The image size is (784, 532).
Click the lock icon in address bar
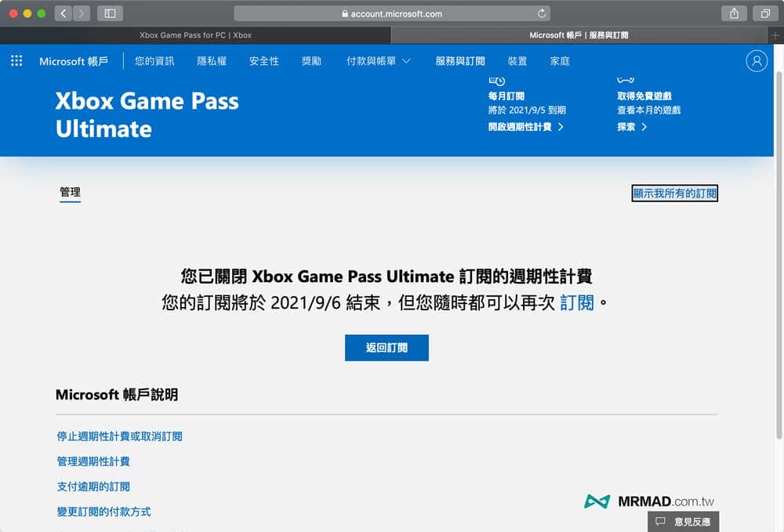pyautogui.click(x=345, y=13)
